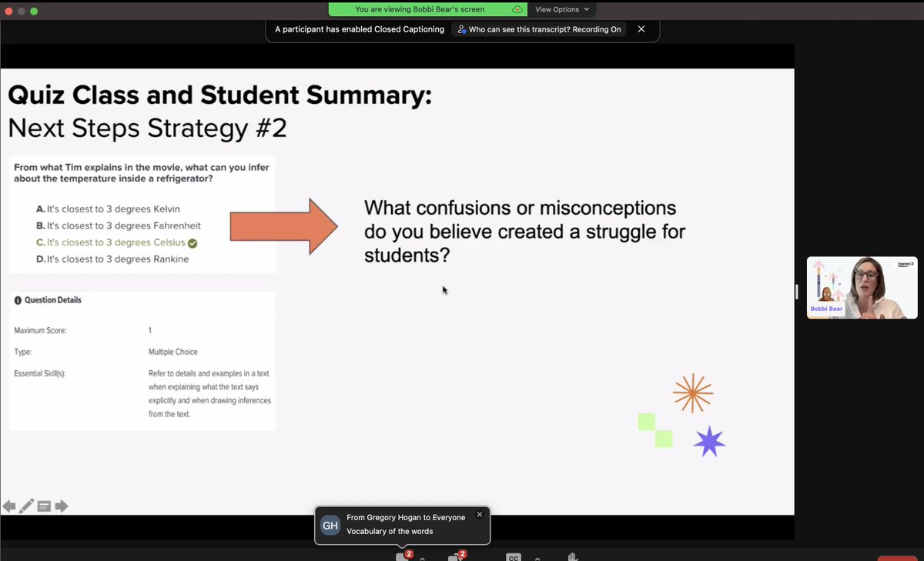
Task: Click the Question Details info icon
Action: [18, 300]
